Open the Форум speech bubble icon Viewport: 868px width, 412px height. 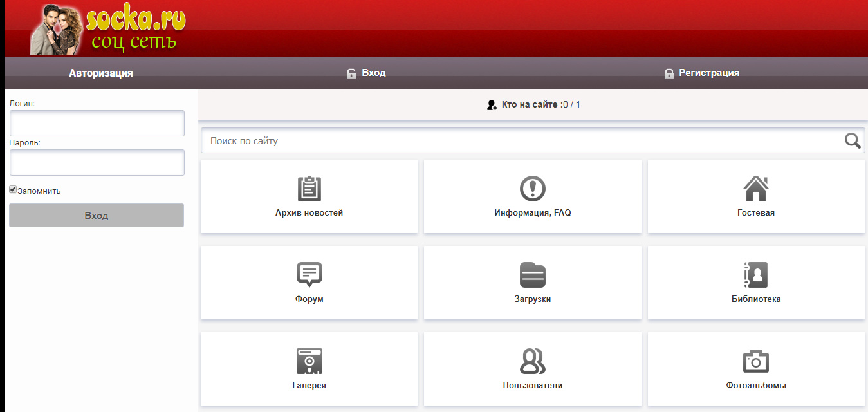pos(309,275)
